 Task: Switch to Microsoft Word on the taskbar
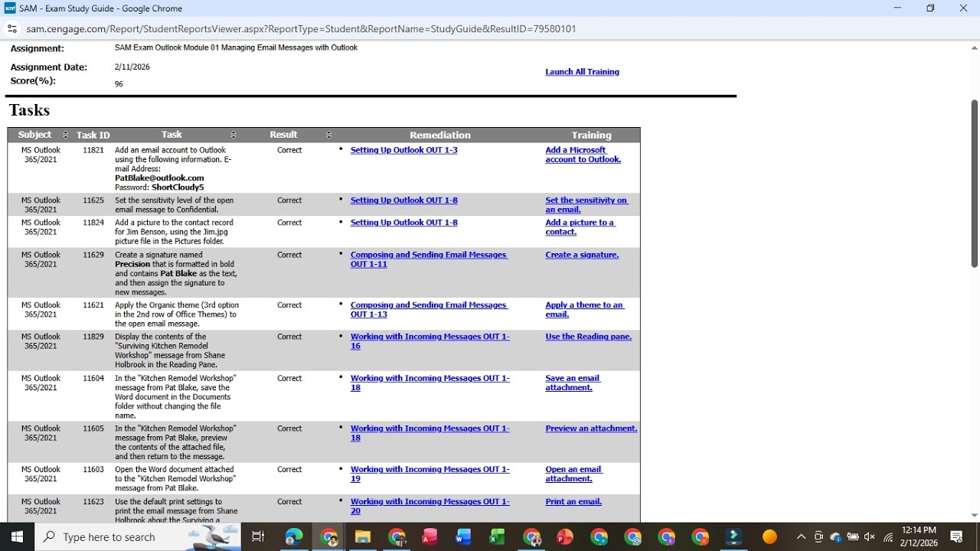click(463, 536)
